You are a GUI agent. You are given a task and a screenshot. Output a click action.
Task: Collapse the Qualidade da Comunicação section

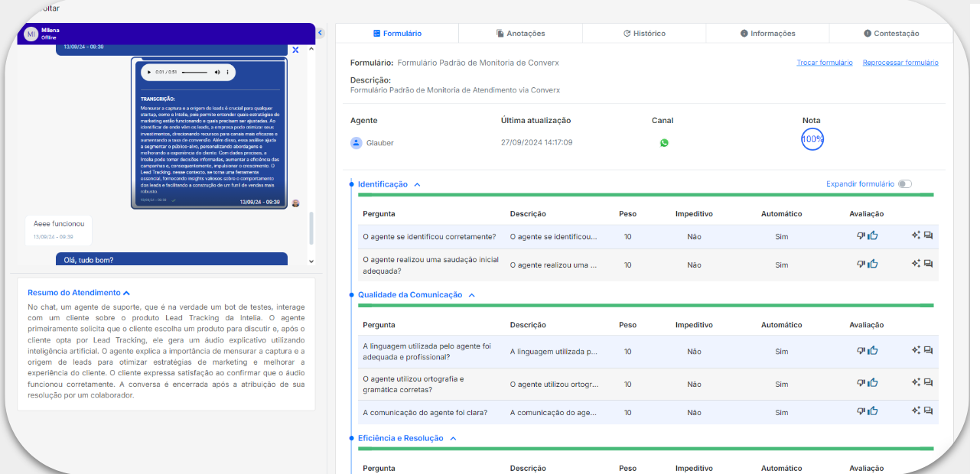click(x=472, y=295)
